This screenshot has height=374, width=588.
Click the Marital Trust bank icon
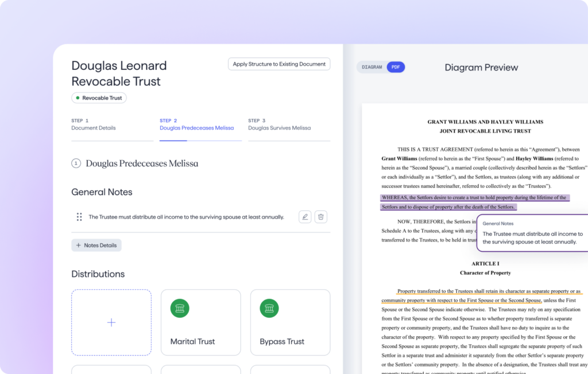click(180, 308)
